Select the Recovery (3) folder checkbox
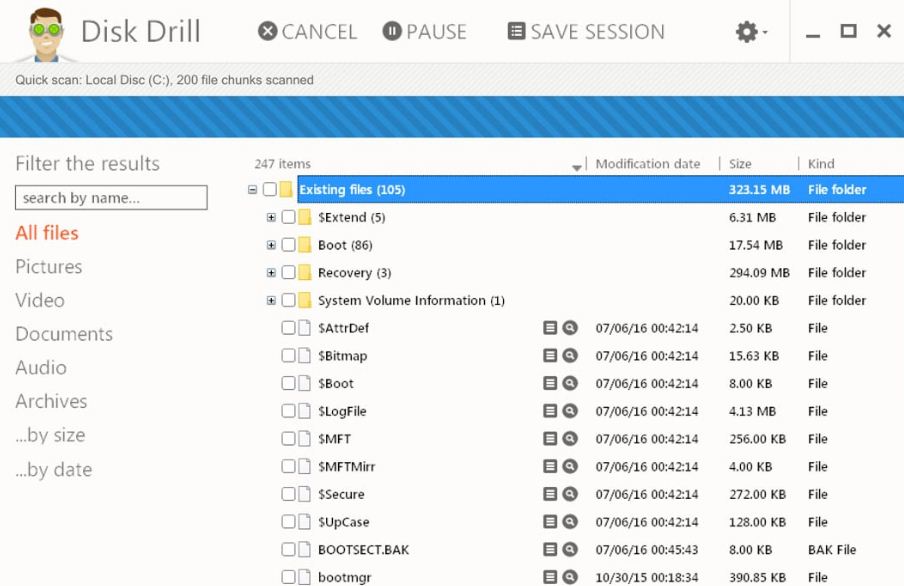The width and height of the screenshot is (904, 586). (x=288, y=273)
